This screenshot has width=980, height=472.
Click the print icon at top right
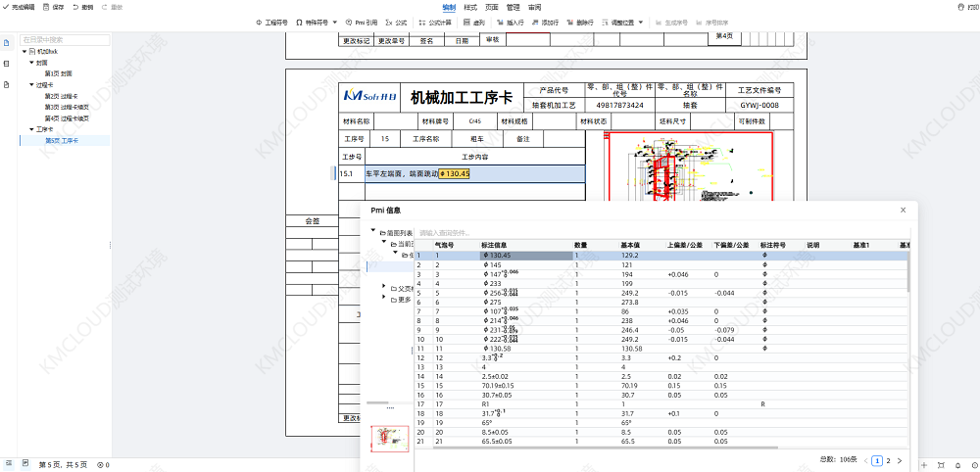pos(961,8)
